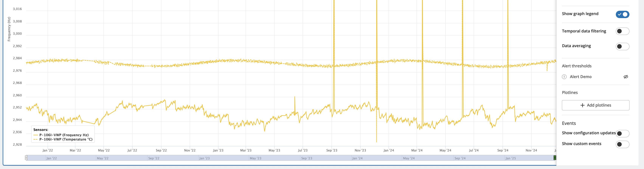The width and height of the screenshot is (644, 169).
Task: Click the Jan '24 marker in the range navigator
Action: tap(357, 158)
